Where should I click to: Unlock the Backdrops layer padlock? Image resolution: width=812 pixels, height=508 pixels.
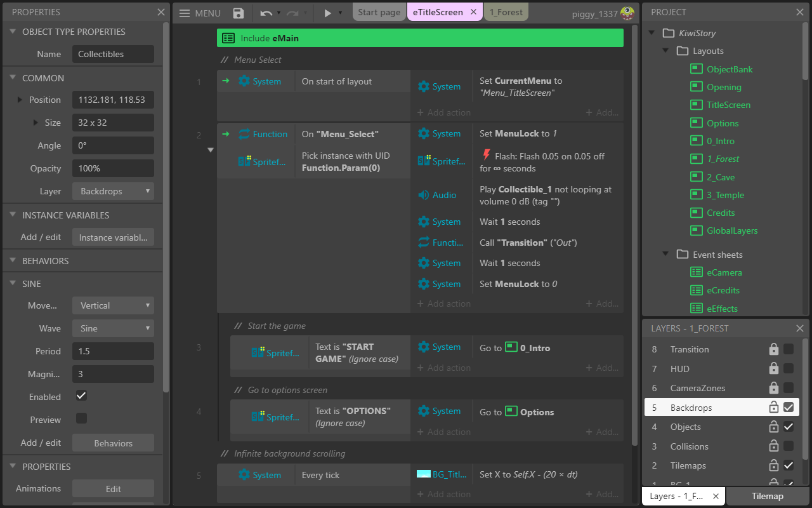coord(773,407)
